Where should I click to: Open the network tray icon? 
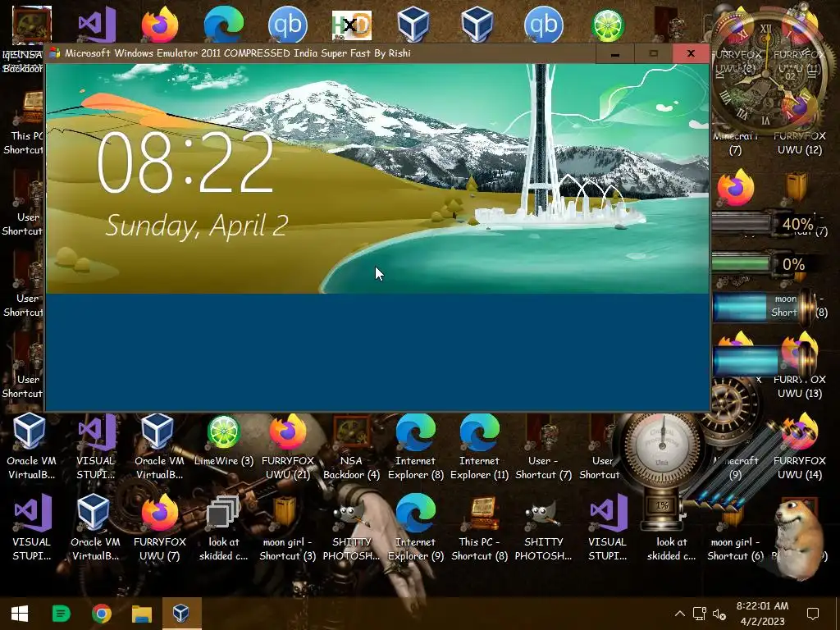tap(699, 614)
